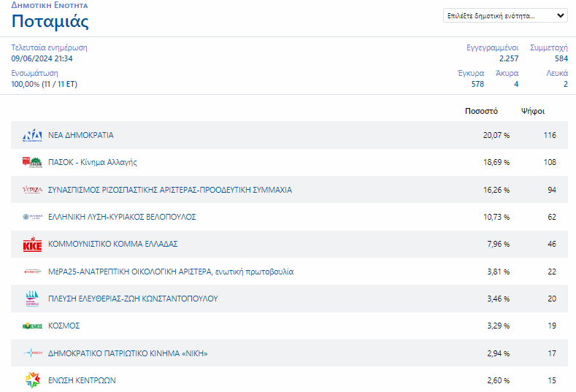Click the 62 votes cell
Image resolution: width=576 pixels, height=392 pixels.
coord(552,217)
